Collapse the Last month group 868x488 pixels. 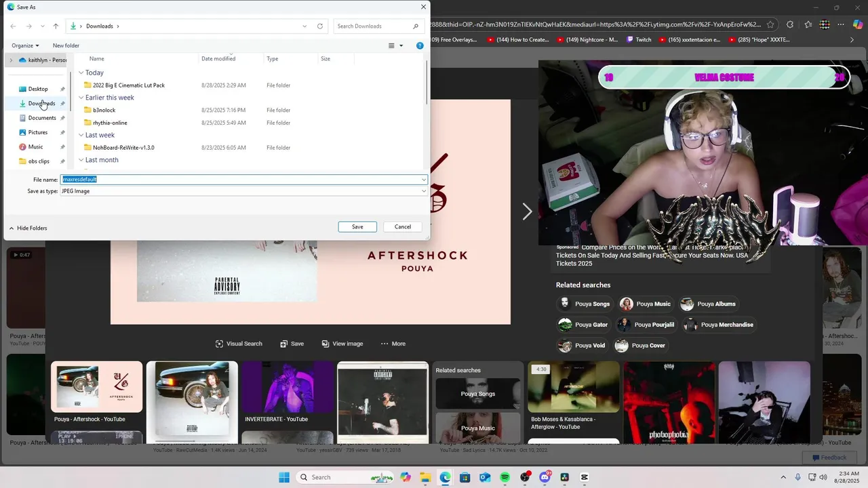tap(81, 160)
